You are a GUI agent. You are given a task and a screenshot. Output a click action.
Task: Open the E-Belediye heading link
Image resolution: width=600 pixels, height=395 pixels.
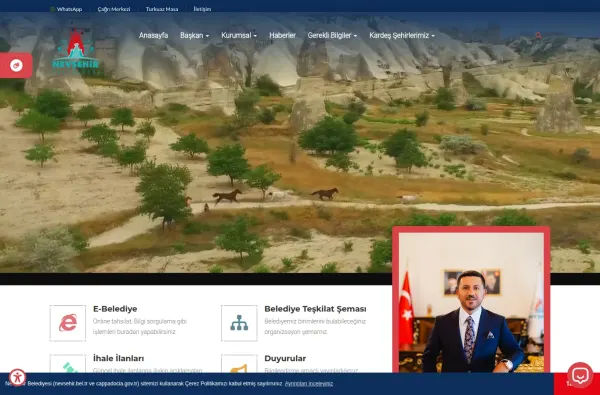(115, 309)
